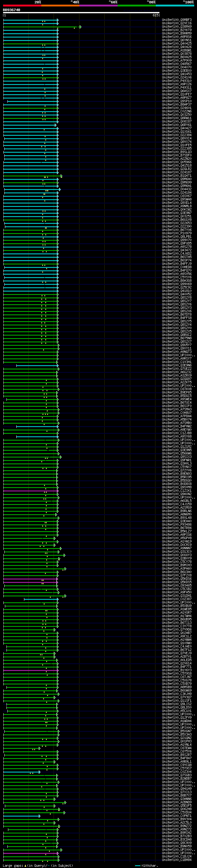Select hit label UniRef100_B9RLN6
Screen dimensions: 197x868
click(177, 511)
